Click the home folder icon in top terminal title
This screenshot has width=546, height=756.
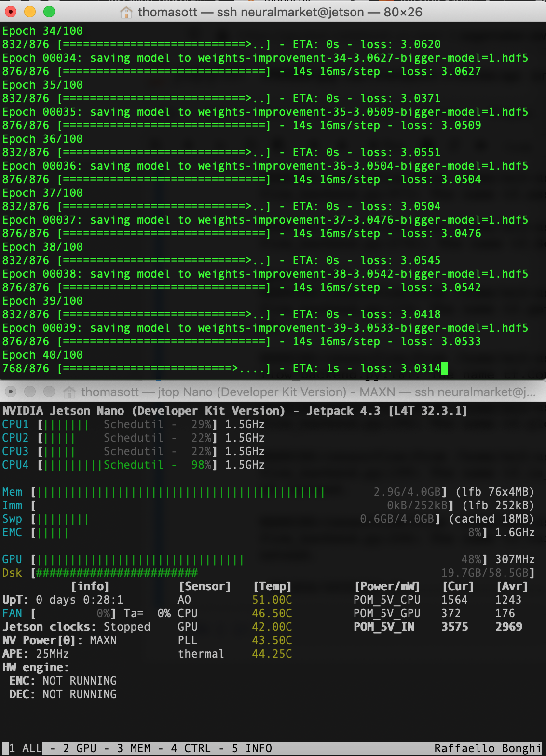[x=126, y=12]
